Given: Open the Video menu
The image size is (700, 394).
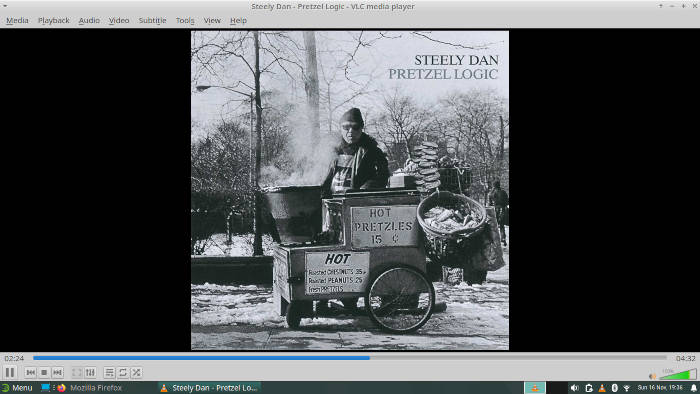Looking at the screenshot, I should click(119, 21).
